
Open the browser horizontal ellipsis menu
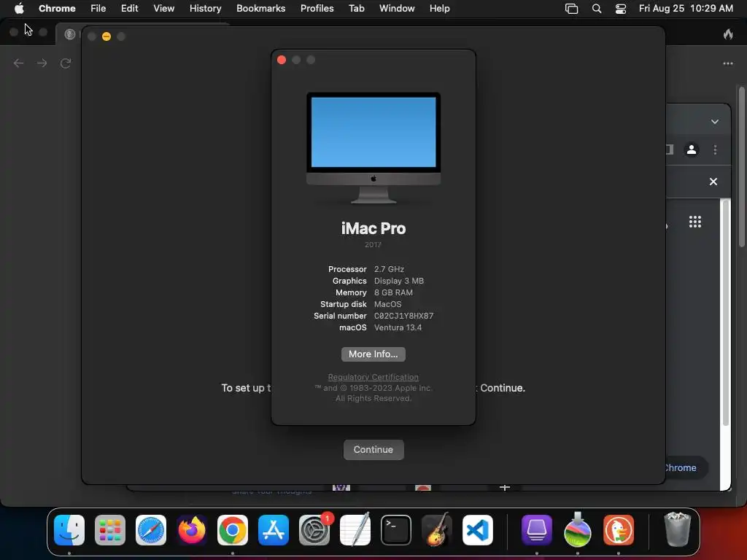pyautogui.click(x=728, y=63)
